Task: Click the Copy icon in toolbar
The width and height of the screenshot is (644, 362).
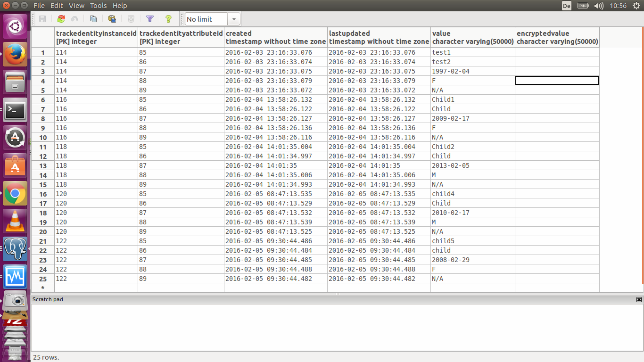Action: pos(93,19)
